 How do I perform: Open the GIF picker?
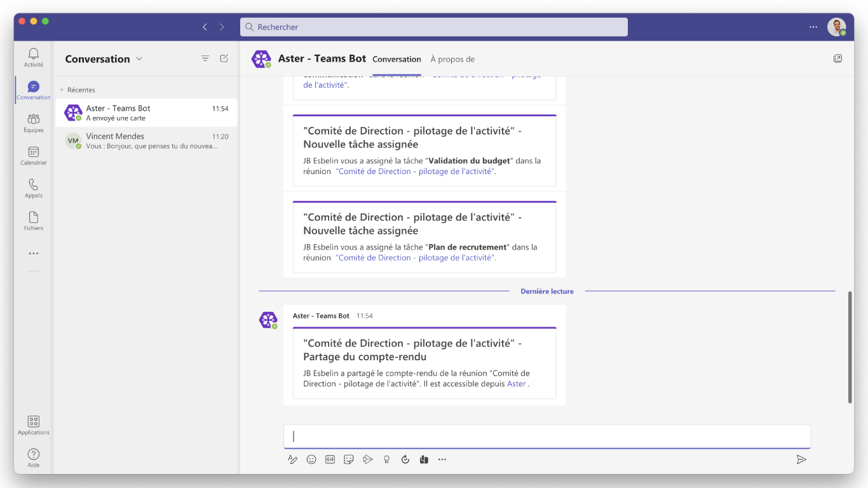click(330, 459)
